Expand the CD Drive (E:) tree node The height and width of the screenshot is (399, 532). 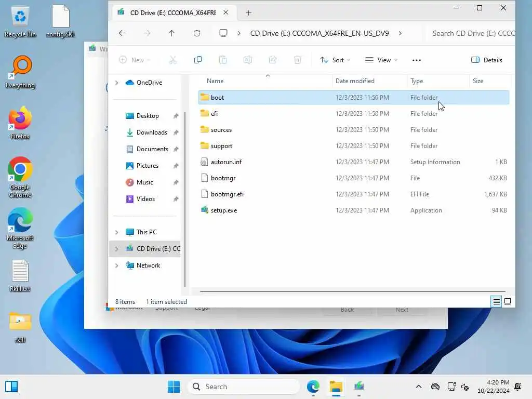point(117,249)
